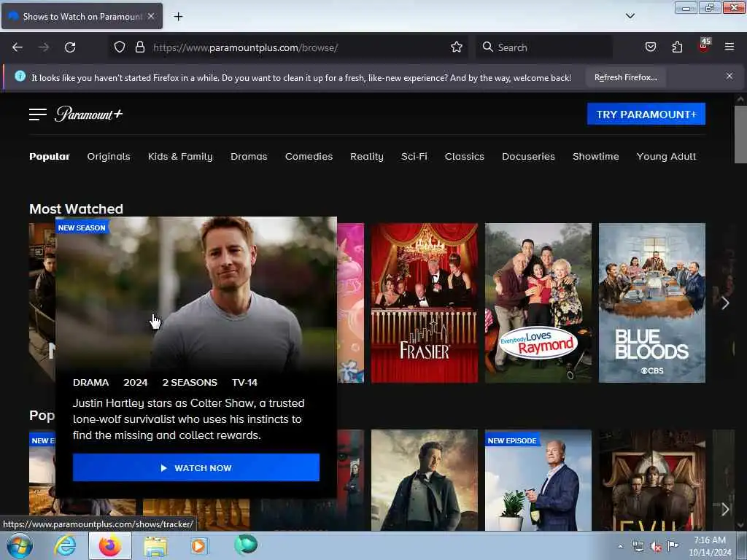Image resolution: width=747 pixels, height=560 pixels.
Task: Open the Evil show poster
Action: click(652, 480)
